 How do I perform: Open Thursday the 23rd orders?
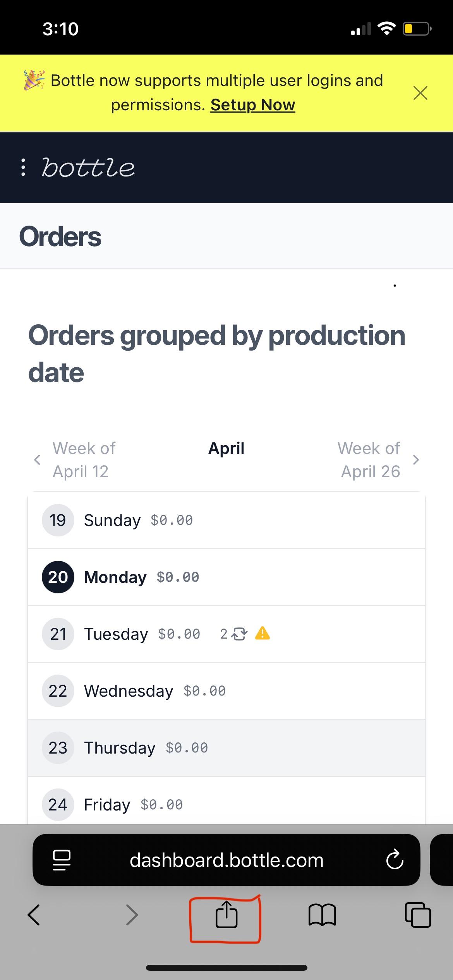click(226, 748)
